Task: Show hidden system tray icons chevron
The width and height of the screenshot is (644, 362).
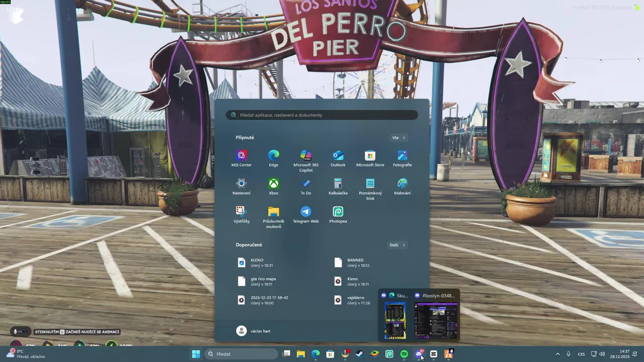Action: [557, 354]
